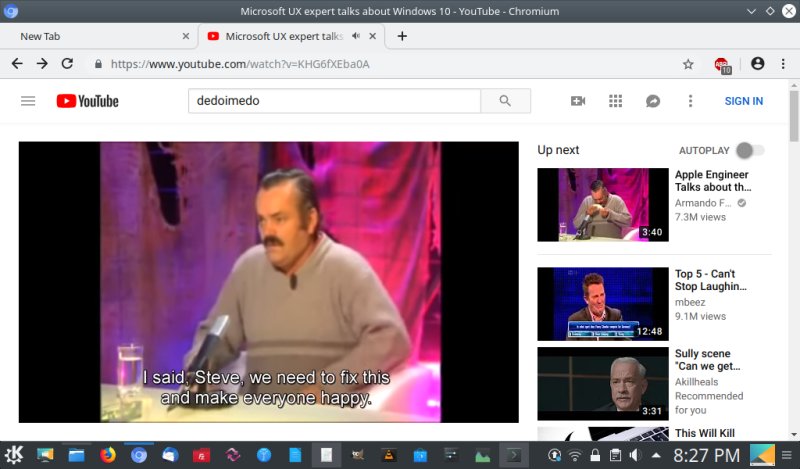This screenshot has height=469, width=800.
Task: Open the create video camera icon
Action: click(x=578, y=101)
